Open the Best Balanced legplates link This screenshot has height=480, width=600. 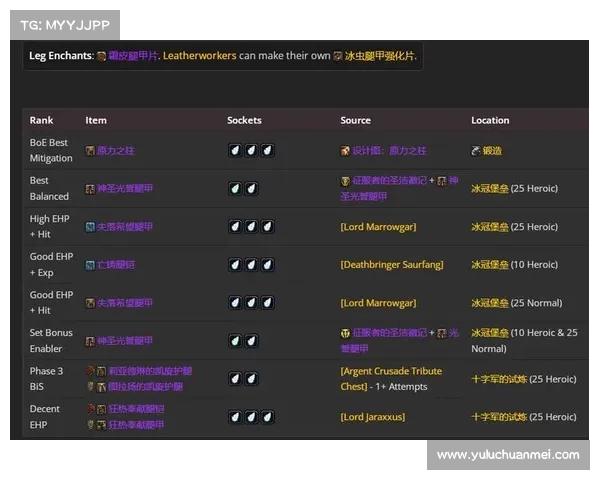click(x=125, y=189)
